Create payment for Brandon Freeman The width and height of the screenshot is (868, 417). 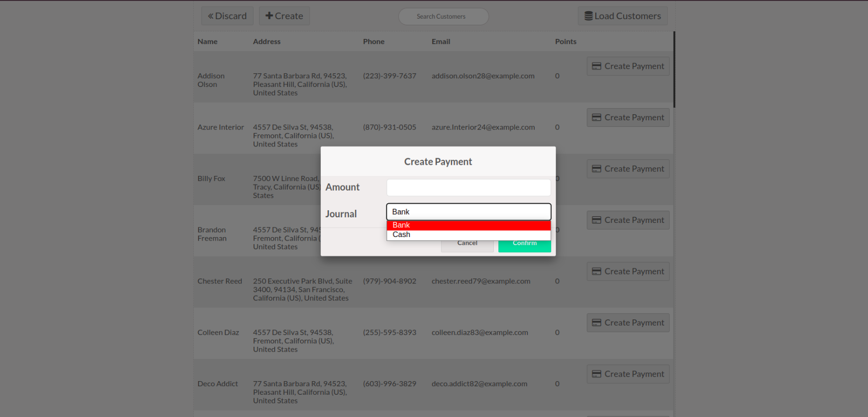pyautogui.click(x=628, y=220)
